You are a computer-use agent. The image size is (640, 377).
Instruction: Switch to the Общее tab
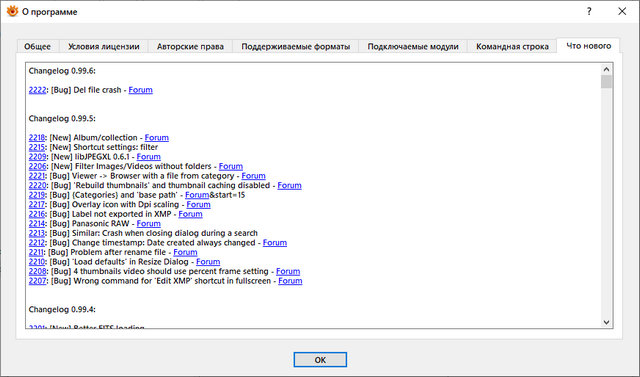[38, 46]
